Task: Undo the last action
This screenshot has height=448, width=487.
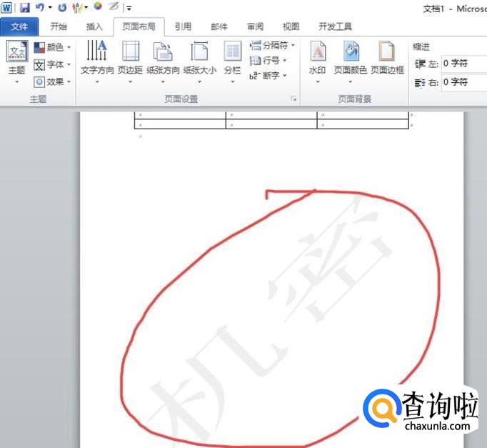Action: pos(40,7)
